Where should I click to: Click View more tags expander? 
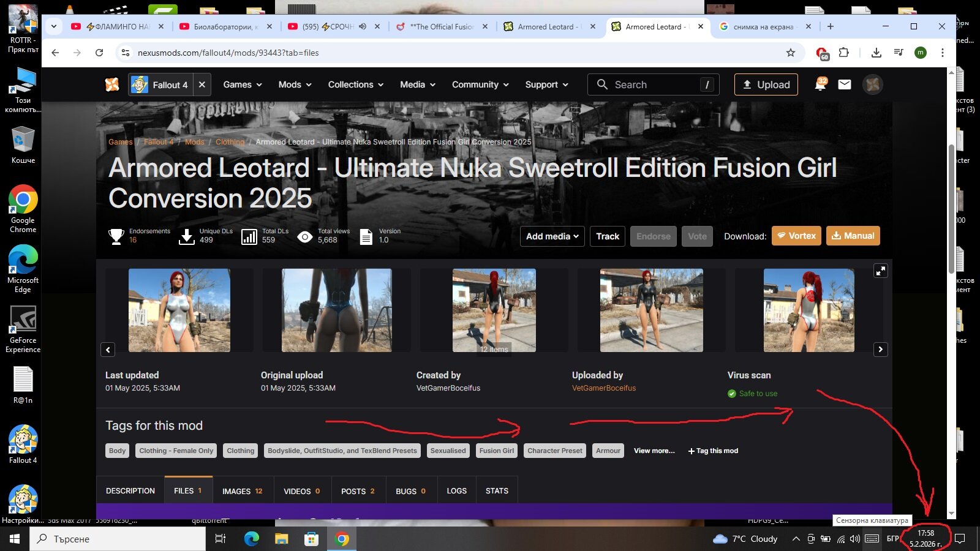[654, 451]
